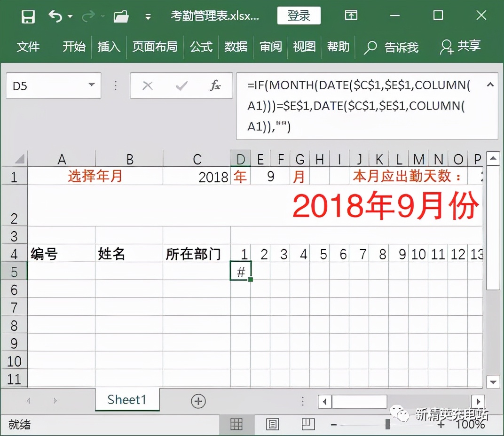The height and width of the screenshot is (436, 504).
Task: Select Normal view in the status bar
Action: [237, 424]
